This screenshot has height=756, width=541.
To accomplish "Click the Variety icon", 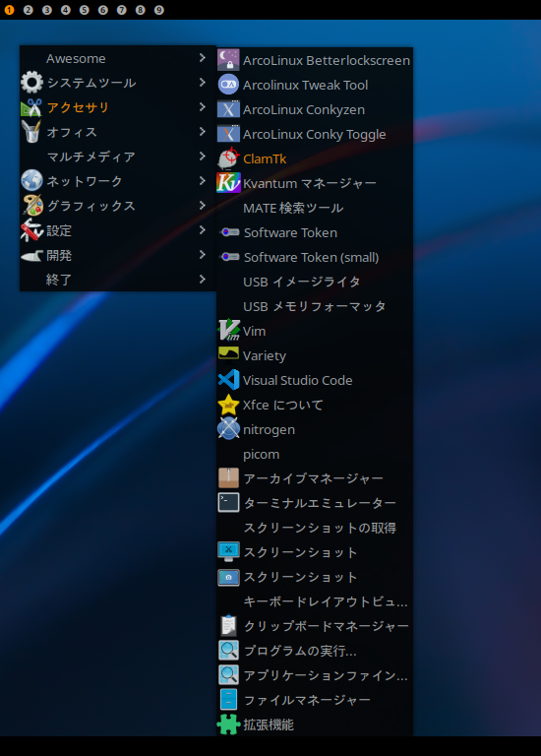I will [x=228, y=354].
